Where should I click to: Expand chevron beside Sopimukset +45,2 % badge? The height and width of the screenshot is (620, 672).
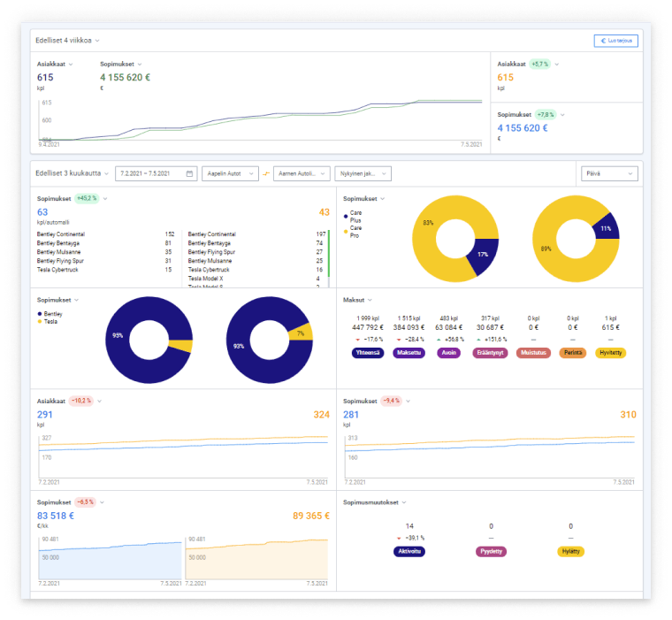point(105,199)
